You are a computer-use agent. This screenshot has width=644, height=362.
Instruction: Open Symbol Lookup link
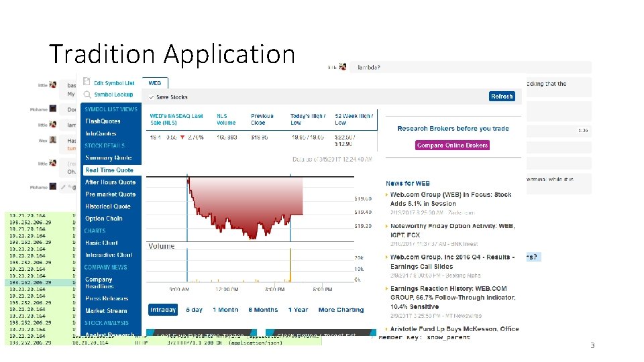click(x=114, y=95)
